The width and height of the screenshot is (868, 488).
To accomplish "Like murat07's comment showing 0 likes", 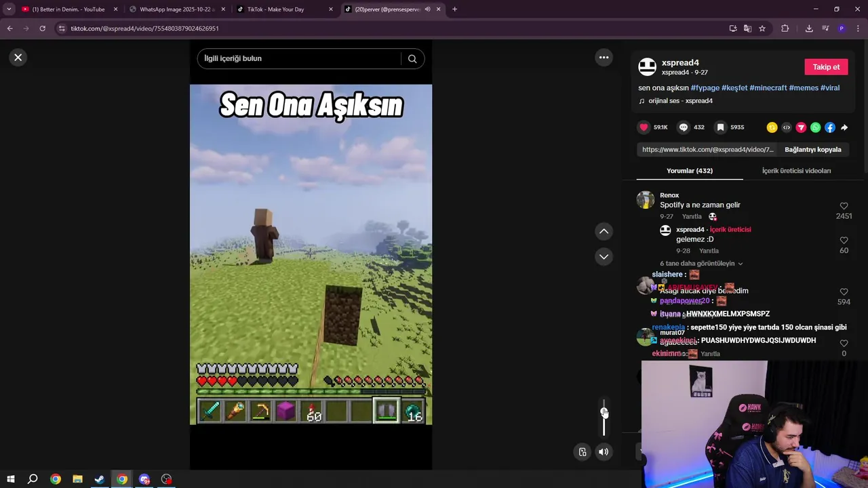I will coord(844,344).
